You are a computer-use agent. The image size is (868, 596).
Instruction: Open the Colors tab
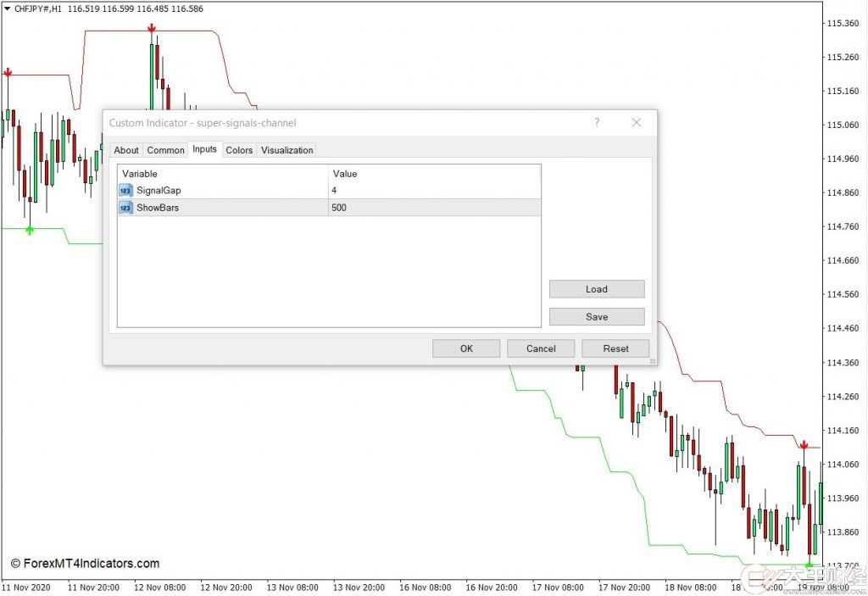pyautogui.click(x=239, y=150)
